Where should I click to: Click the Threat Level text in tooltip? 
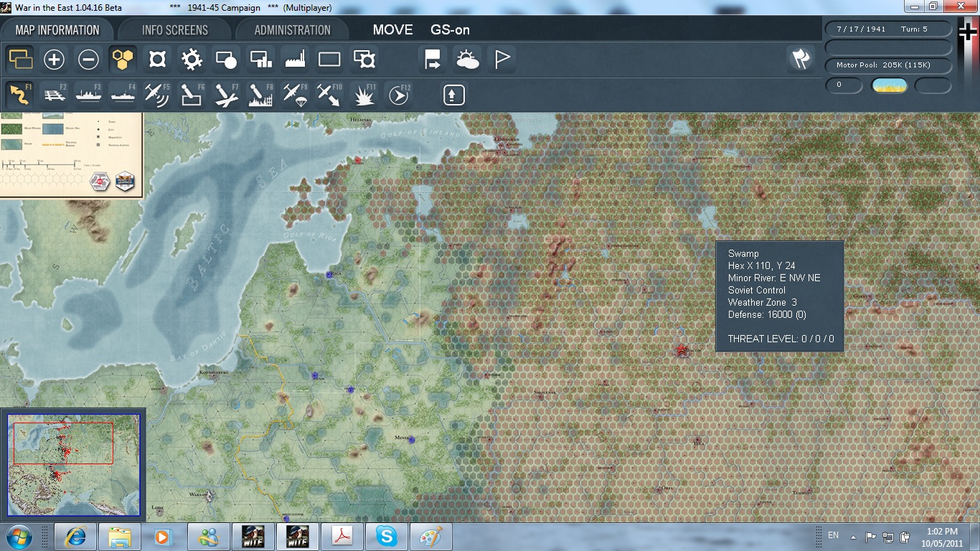pyautogui.click(x=781, y=339)
